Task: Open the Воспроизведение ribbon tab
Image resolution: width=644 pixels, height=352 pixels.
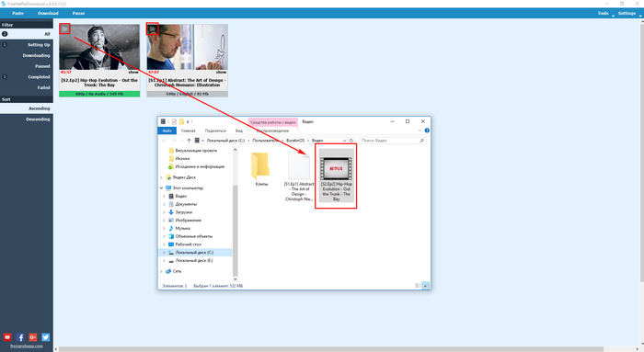Action: click(x=272, y=131)
